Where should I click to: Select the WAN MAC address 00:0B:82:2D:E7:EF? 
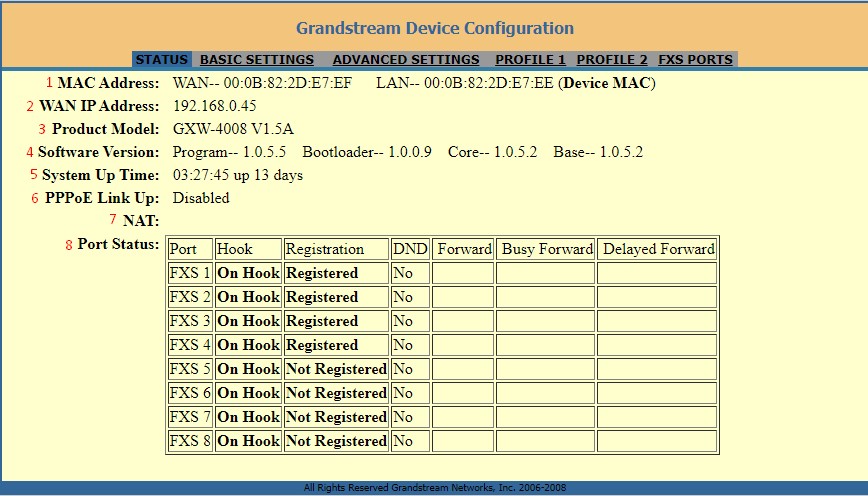[288, 83]
